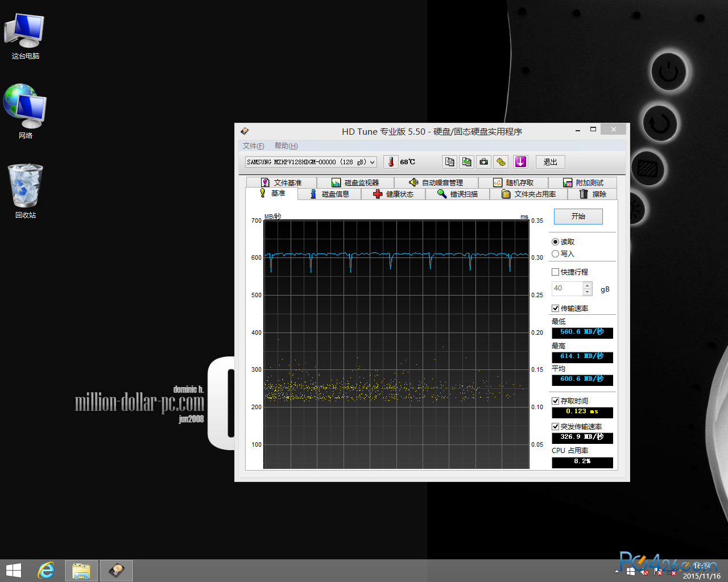Click the Windows Start button
This screenshot has width=728, height=582.
14,571
